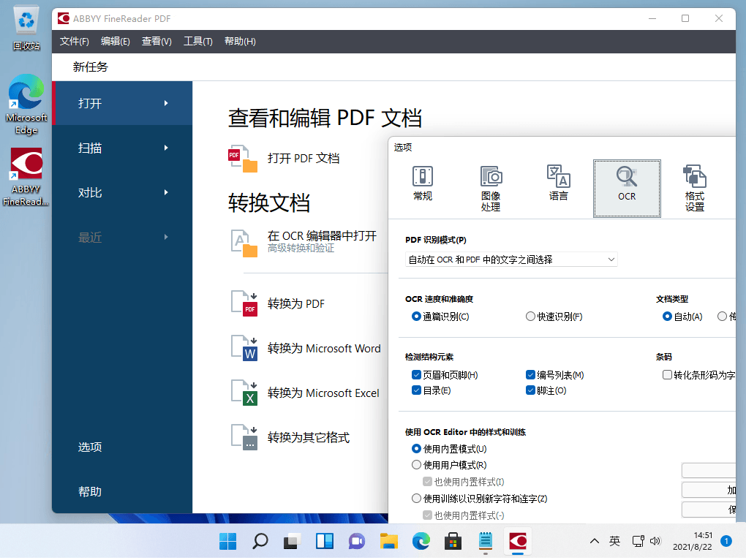Open notification badge in system tray
This screenshot has height=560, width=746.
click(x=726, y=541)
